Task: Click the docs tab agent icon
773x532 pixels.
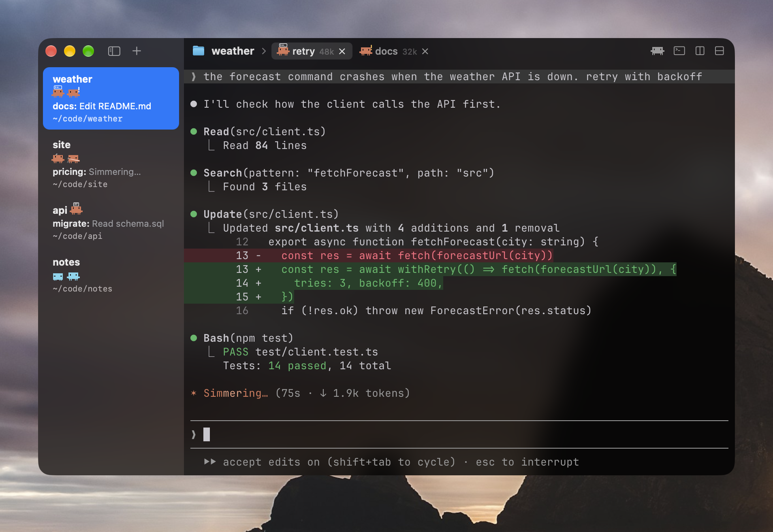Action: 366,51
